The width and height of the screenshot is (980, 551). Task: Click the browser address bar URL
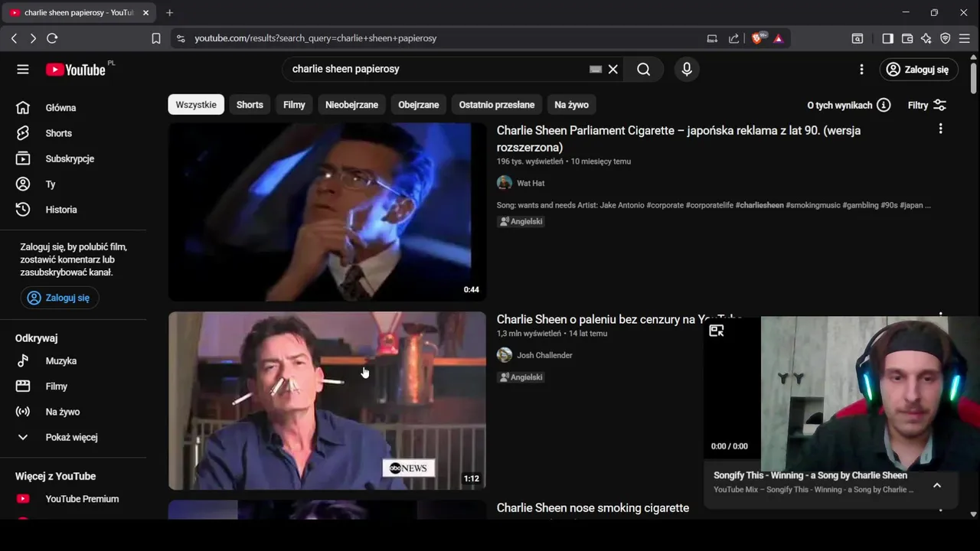coord(315,38)
